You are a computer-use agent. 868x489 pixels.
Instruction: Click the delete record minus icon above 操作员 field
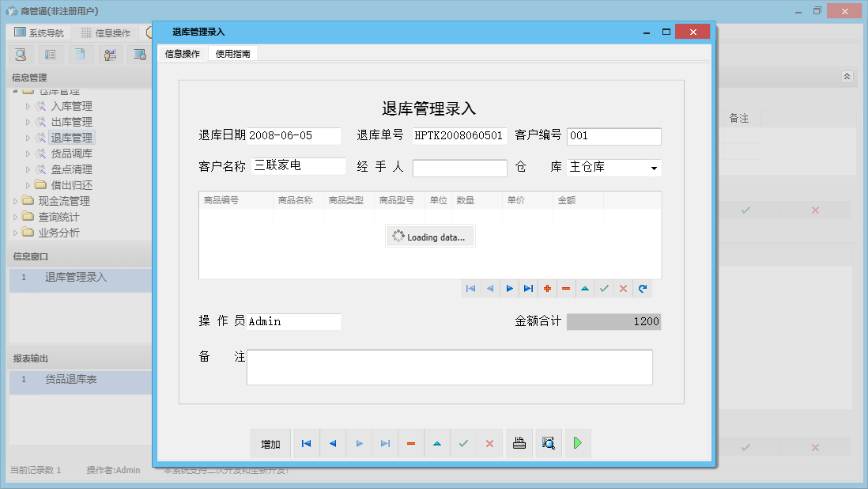566,288
